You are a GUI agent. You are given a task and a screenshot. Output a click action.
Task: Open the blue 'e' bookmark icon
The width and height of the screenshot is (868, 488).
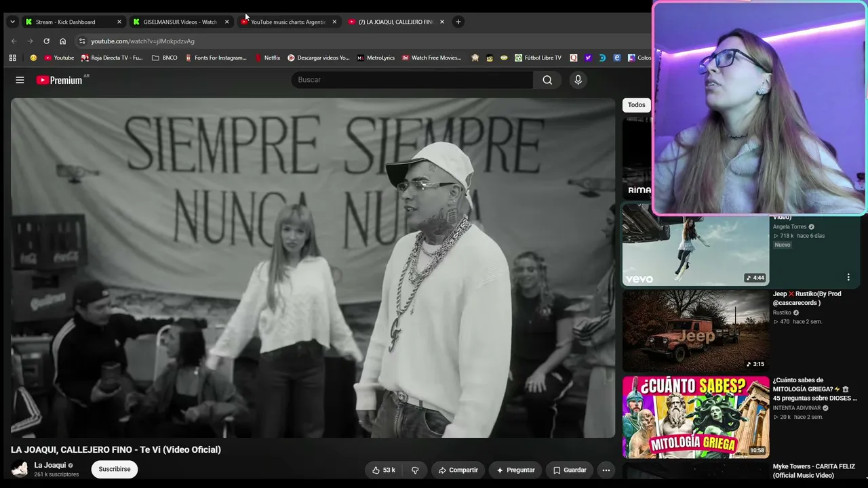click(x=616, y=58)
